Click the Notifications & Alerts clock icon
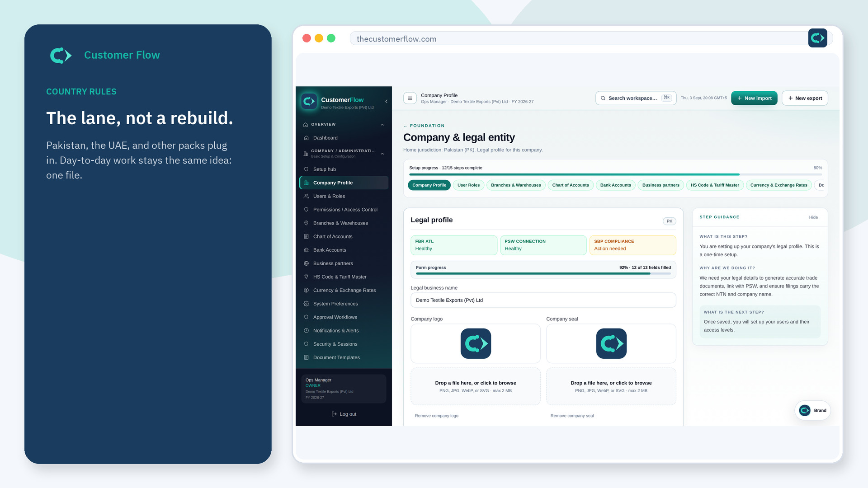Viewport: 868px width, 488px height. 306,330
